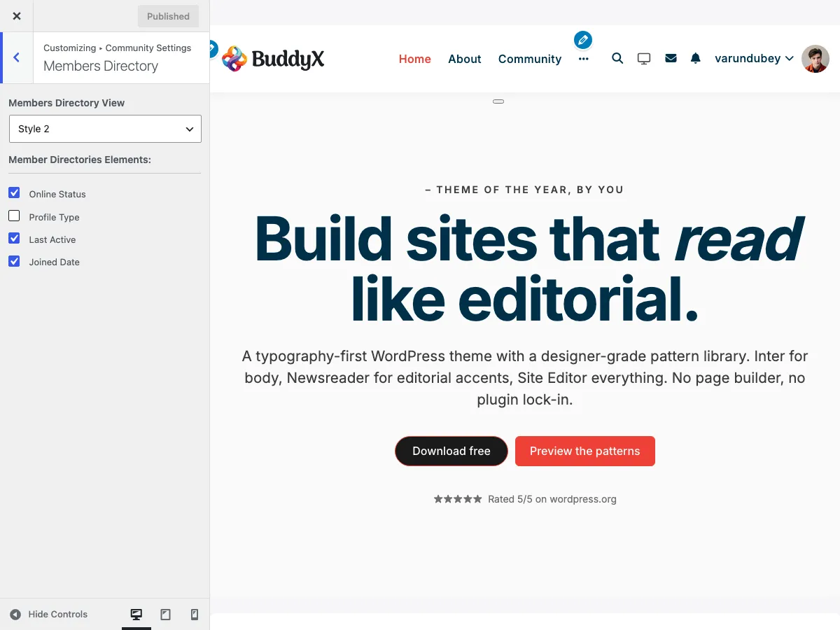840x630 pixels.
Task: Expand the varundubey user menu
Action: tap(754, 59)
